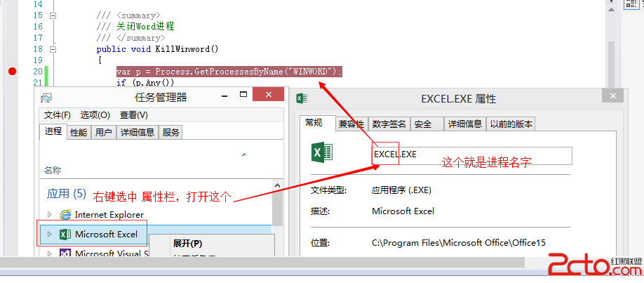Image resolution: width=644 pixels, height=283 pixels.
Task: Click the panel icon in the top right corner
Action: tap(631, 4)
